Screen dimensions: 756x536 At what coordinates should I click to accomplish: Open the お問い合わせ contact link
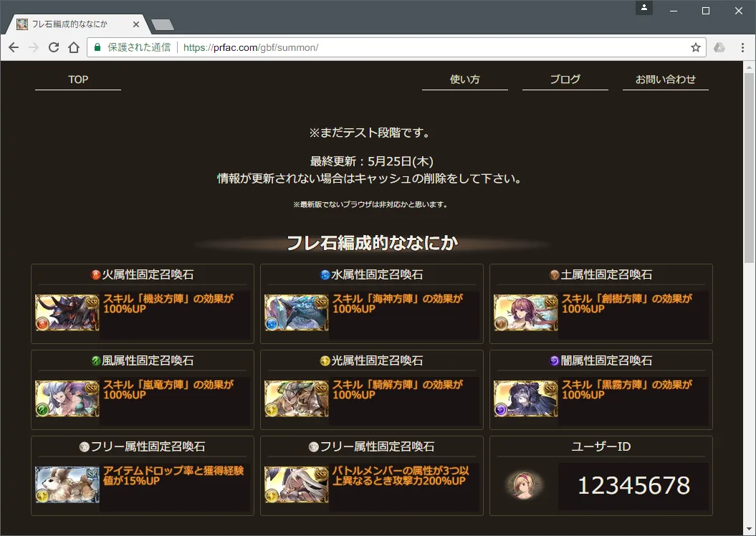click(x=666, y=80)
